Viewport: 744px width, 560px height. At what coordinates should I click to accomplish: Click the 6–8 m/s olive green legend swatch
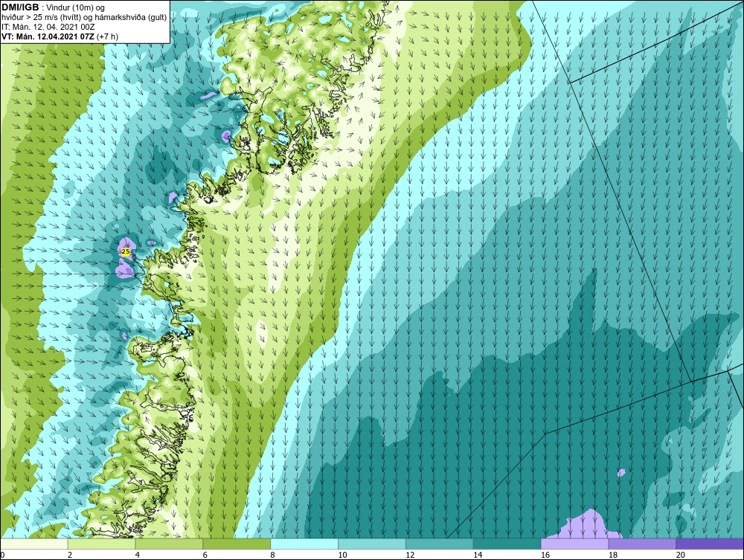click(237, 544)
